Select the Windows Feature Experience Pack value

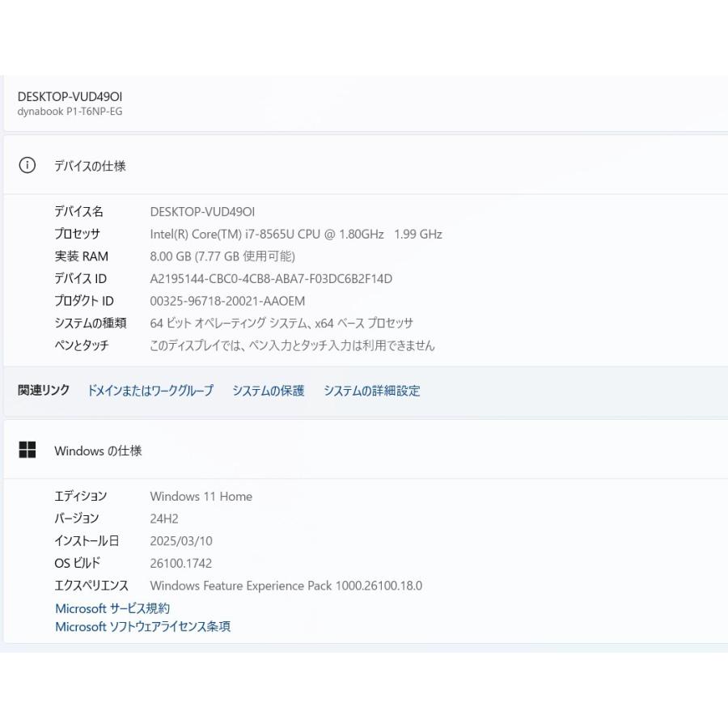pos(286,586)
